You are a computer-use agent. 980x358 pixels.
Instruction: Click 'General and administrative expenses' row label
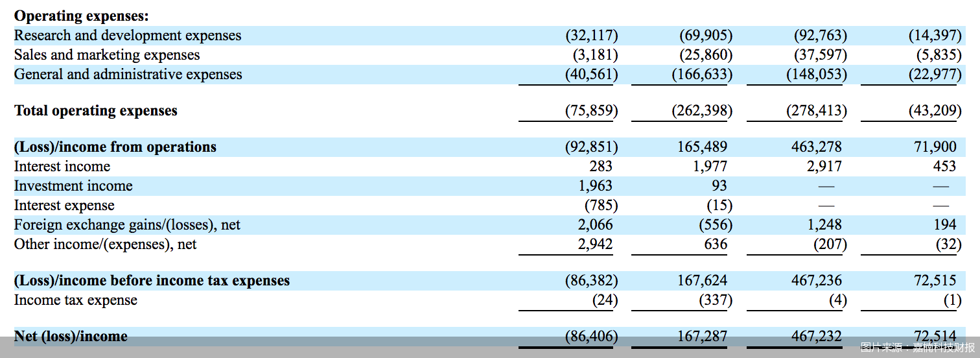[x=128, y=75]
